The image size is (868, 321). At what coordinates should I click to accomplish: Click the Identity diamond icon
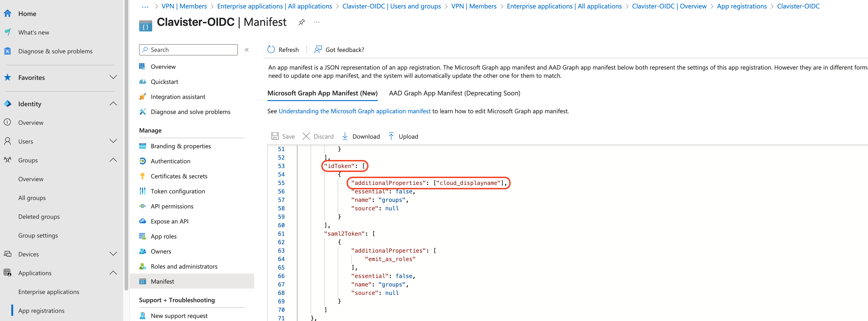click(x=8, y=104)
